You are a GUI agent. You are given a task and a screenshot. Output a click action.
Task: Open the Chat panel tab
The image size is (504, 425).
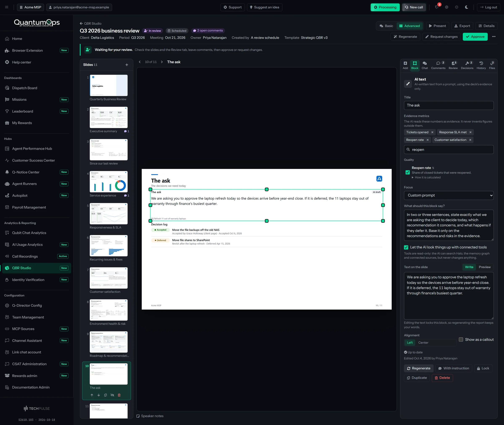coord(424,65)
